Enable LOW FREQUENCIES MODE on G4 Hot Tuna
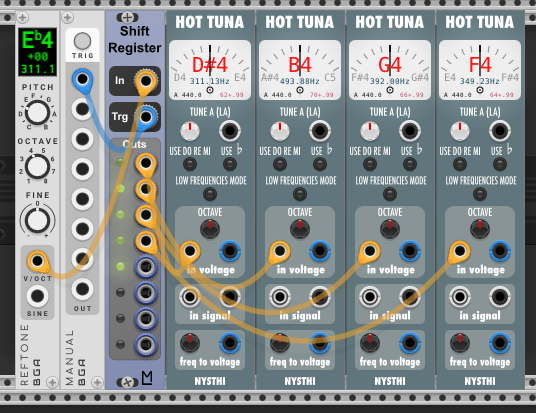This screenshot has width=536, height=413. pos(390,194)
